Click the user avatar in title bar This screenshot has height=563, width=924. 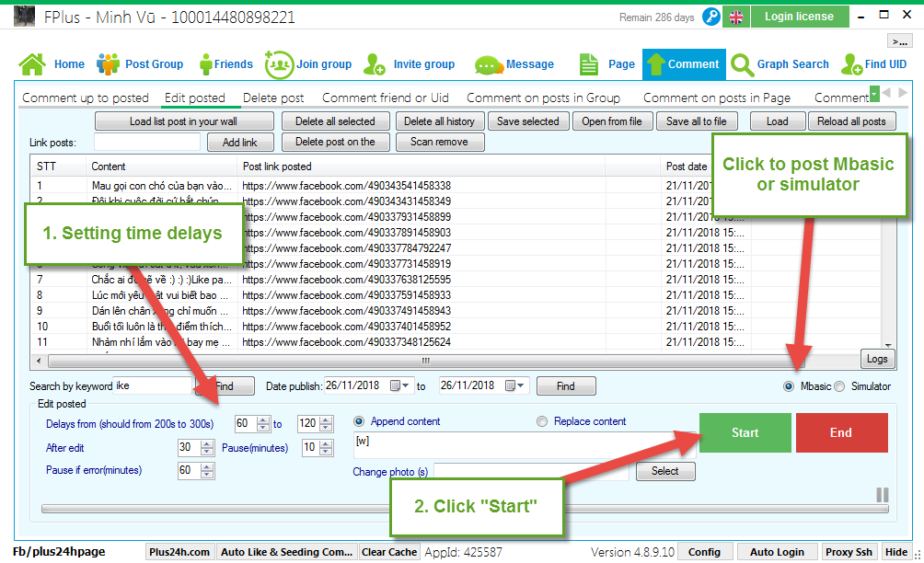pos(25,17)
